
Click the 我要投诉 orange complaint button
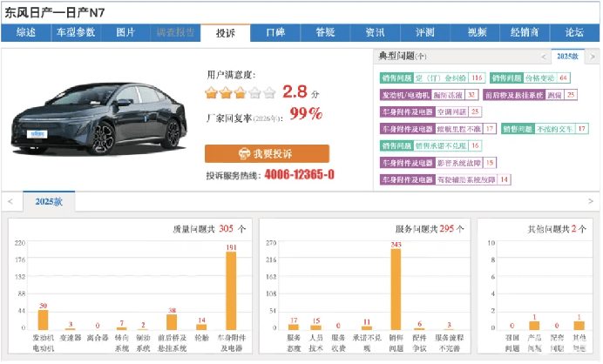(267, 153)
